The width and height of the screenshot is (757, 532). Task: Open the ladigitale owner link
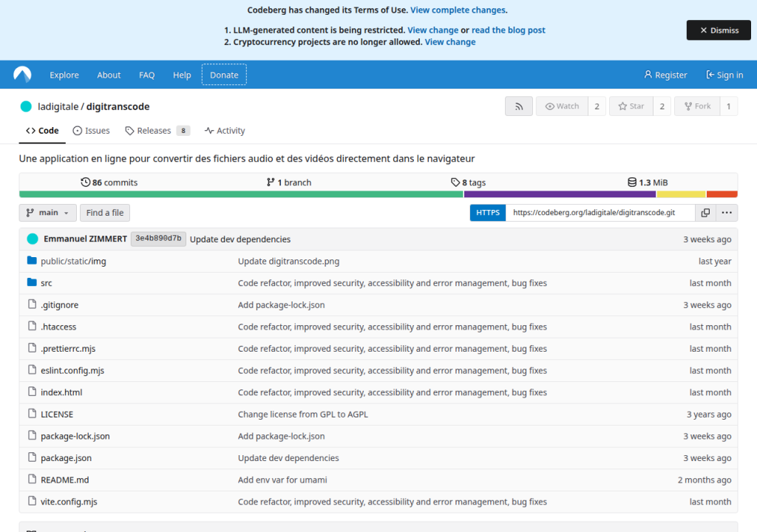point(58,106)
